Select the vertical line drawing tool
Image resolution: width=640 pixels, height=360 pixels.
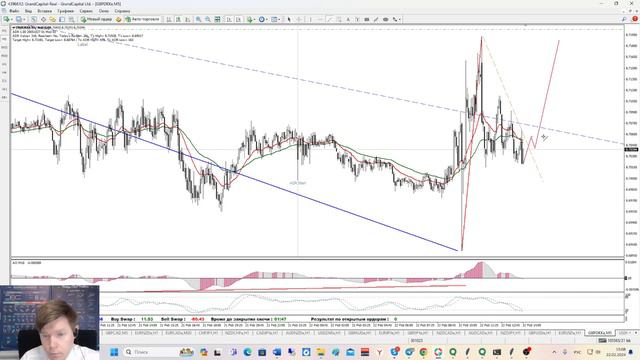(x=310, y=19)
